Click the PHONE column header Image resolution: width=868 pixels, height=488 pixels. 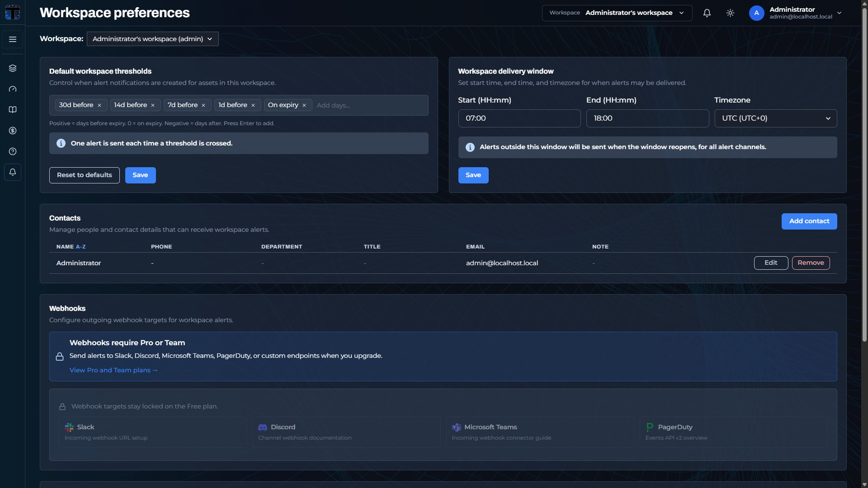pyautogui.click(x=161, y=247)
